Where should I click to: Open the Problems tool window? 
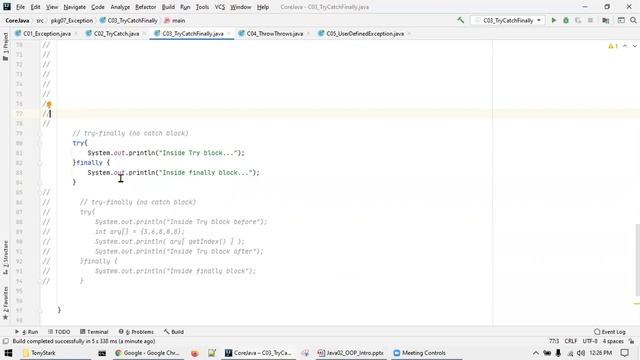click(x=136, y=332)
